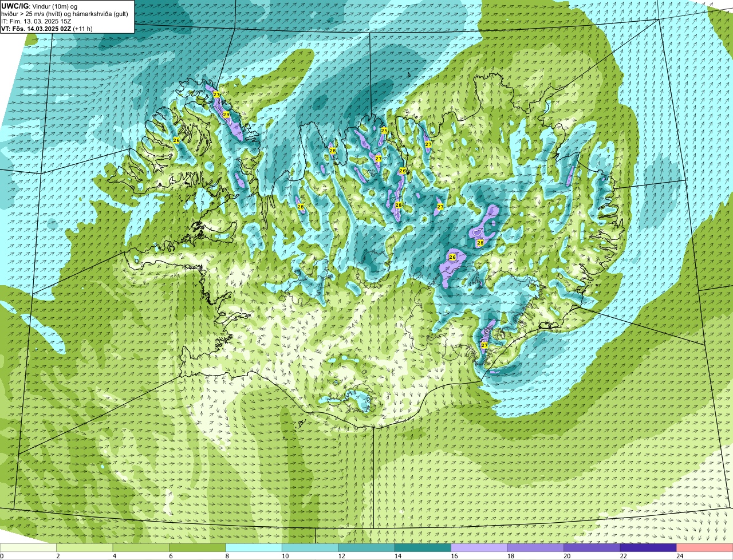
Task: Pick the 4–6 m/s light green swatch
Action: [141, 548]
